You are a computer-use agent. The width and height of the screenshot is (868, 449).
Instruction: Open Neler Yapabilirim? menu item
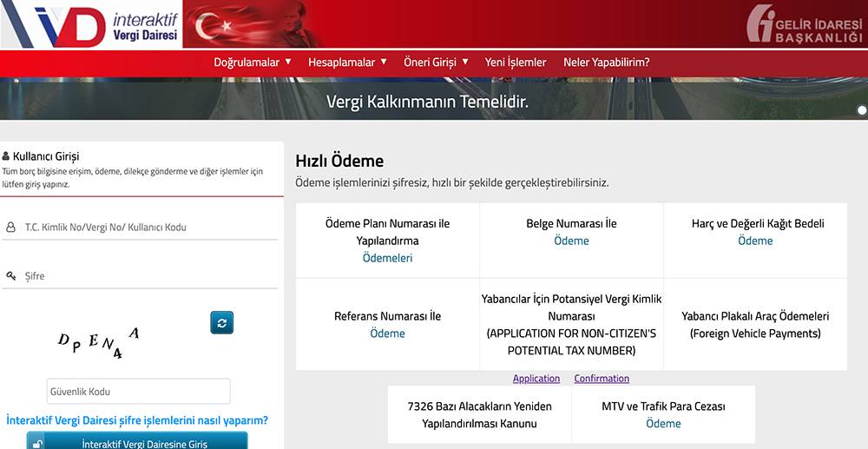606,63
